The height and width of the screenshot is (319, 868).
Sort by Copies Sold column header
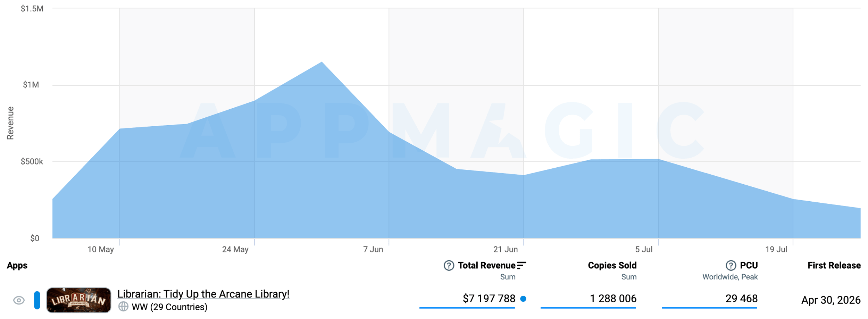coord(612,266)
